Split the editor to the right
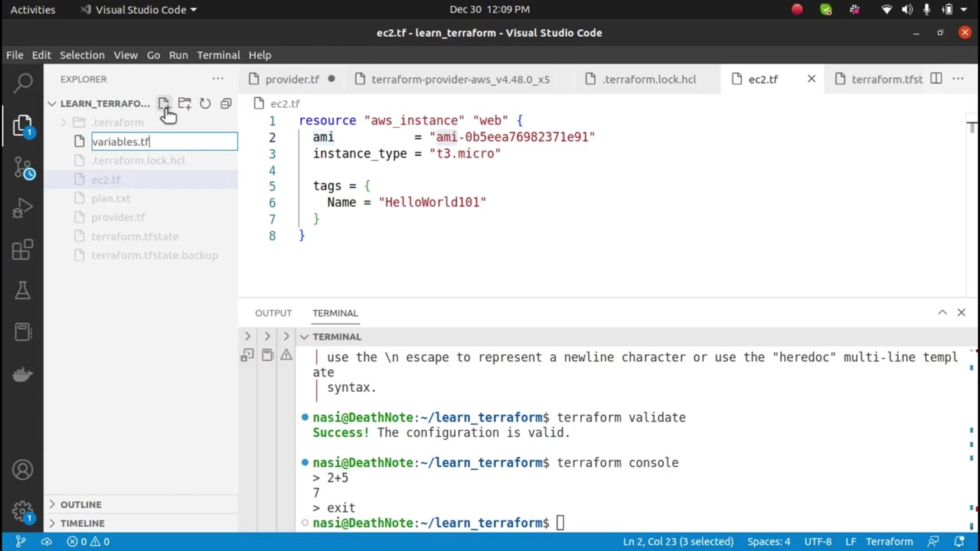The image size is (980, 551). pos(936,79)
